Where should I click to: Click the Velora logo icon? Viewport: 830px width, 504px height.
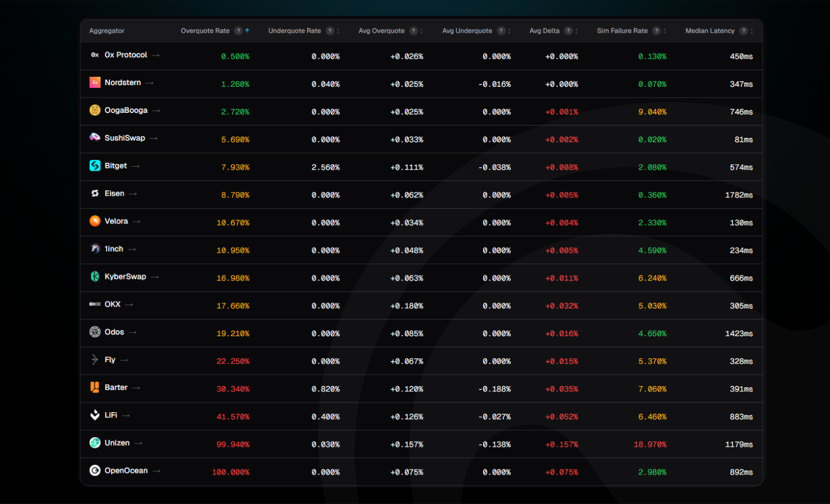[95, 221]
